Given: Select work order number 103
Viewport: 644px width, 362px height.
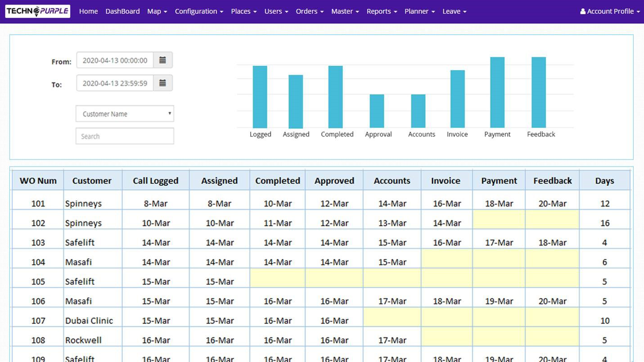Looking at the screenshot, I should pyautogui.click(x=38, y=242).
